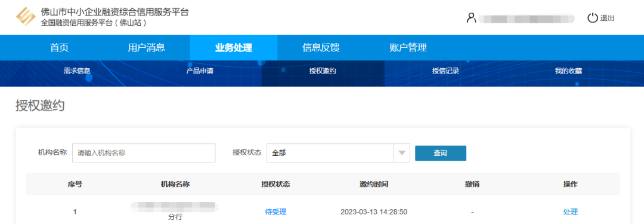Click 机构名称 column header
The height and width of the screenshot is (224, 644).
click(175, 184)
